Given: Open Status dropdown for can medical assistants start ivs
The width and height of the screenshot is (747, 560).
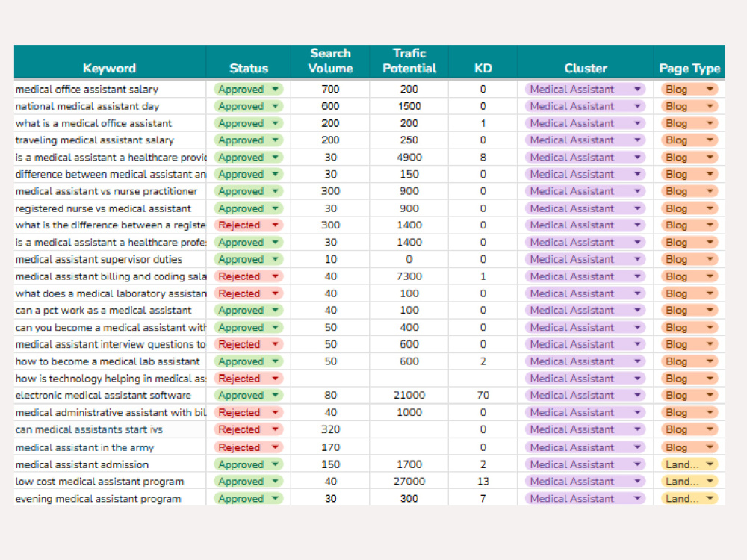Looking at the screenshot, I should (x=248, y=429).
